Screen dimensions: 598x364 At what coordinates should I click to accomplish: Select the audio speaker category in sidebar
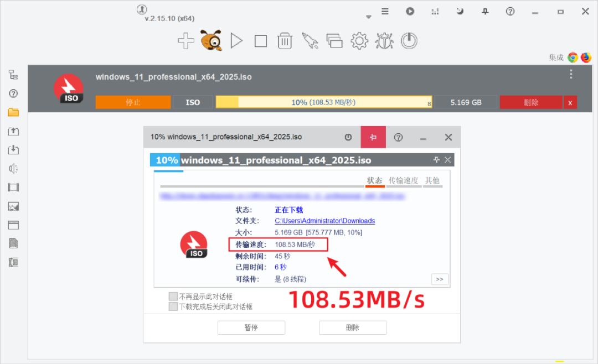[x=13, y=169]
